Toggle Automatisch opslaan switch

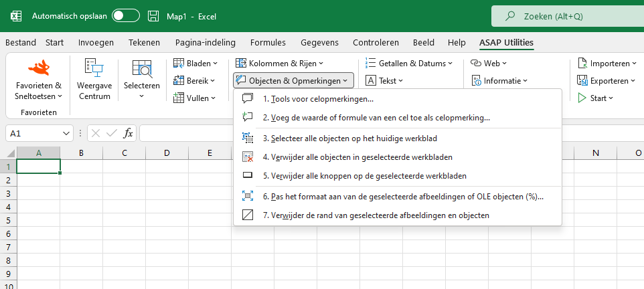click(x=126, y=16)
